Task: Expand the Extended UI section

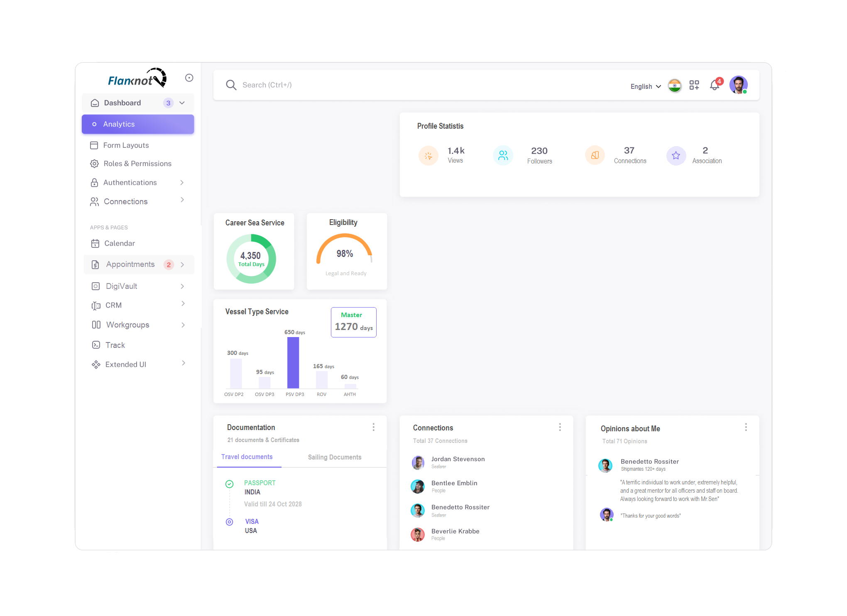Action: 183,364
